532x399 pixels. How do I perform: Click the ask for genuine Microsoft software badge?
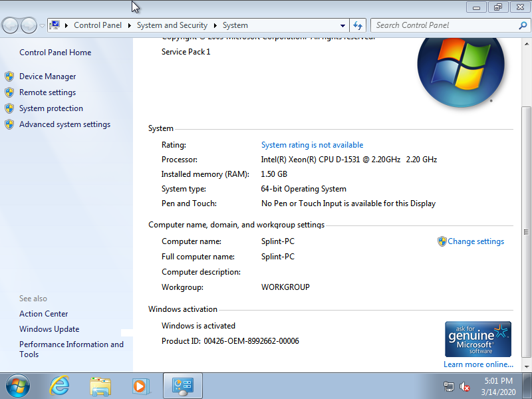(478, 339)
